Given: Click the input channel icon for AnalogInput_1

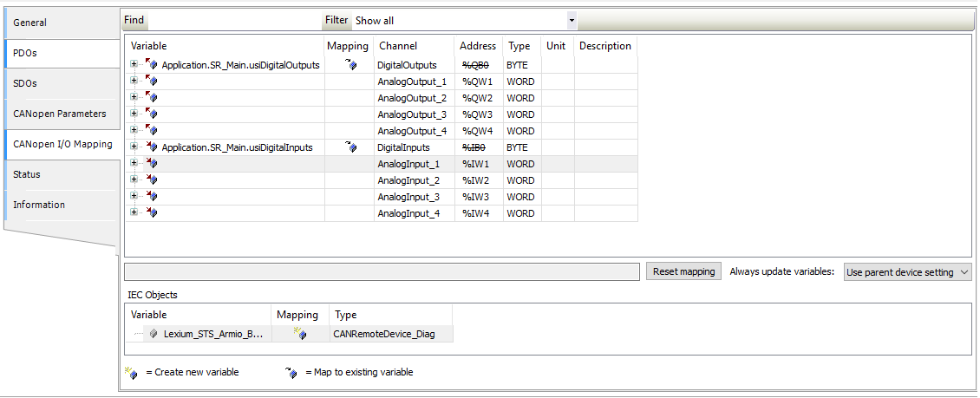Looking at the screenshot, I should pos(152,164).
